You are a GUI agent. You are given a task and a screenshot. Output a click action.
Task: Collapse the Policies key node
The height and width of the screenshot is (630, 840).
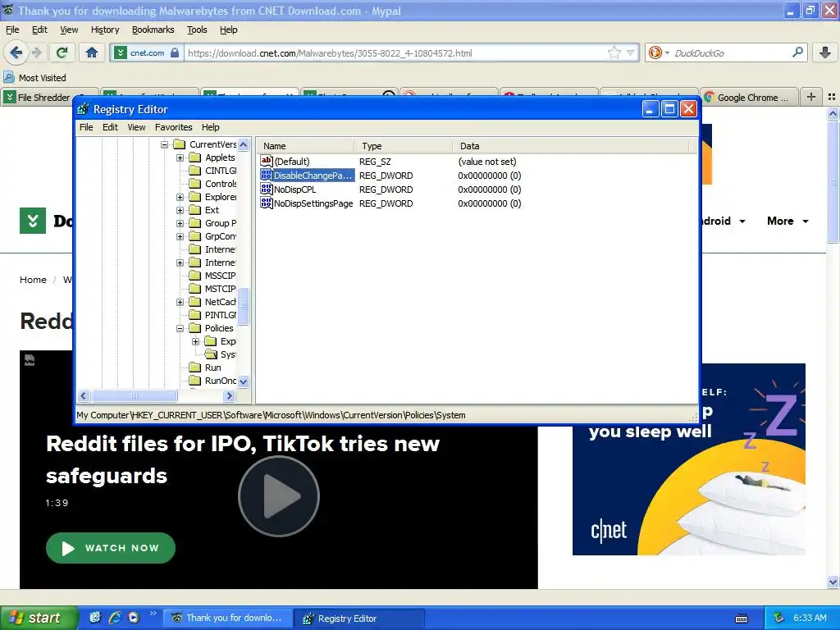[x=180, y=328]
